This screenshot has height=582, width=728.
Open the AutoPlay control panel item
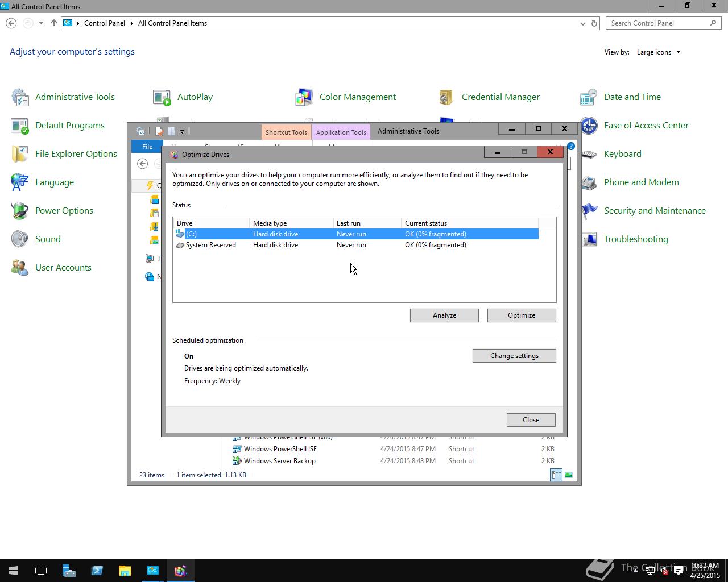183,97
